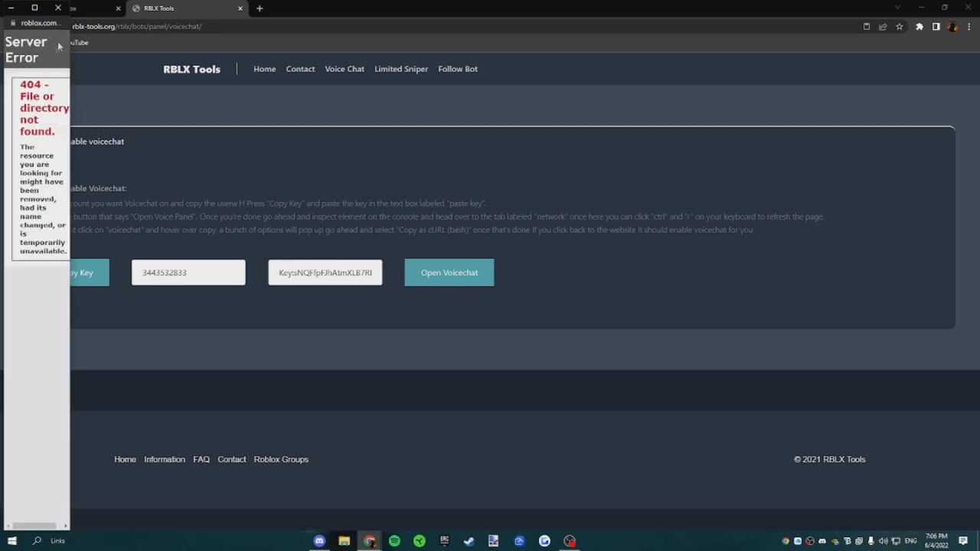Open the footer Roblox Groups link
This screenshot has width=980, height=551.
[x=281, y=459]
